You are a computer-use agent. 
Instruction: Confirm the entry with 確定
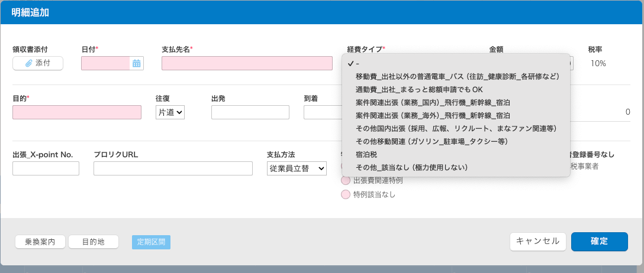pos(599,241)
